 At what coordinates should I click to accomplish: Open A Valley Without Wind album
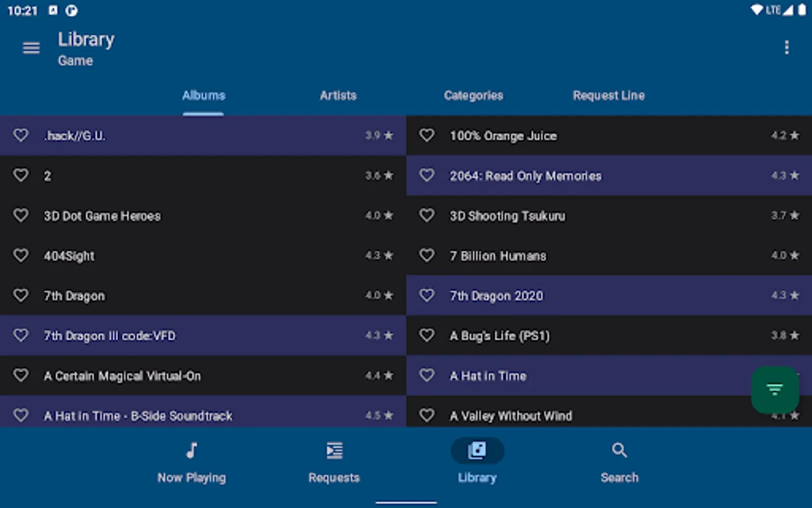(511, 416)
